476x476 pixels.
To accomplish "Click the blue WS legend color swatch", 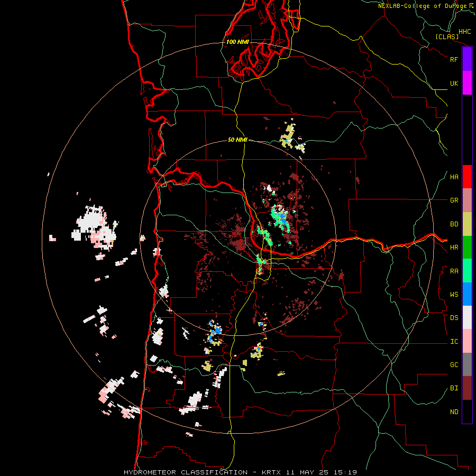I will 467,294.
